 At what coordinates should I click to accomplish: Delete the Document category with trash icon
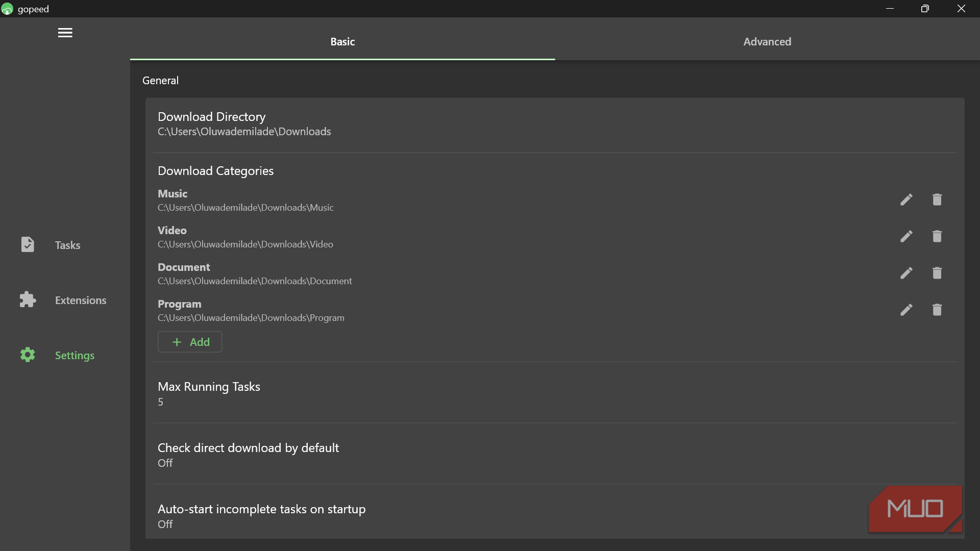(937, 273)
